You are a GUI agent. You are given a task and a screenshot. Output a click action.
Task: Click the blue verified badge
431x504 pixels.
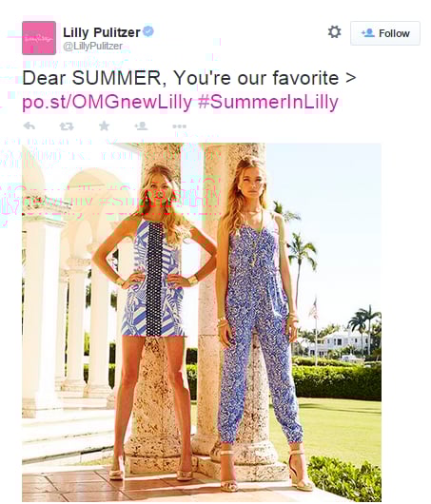(148, 31)
